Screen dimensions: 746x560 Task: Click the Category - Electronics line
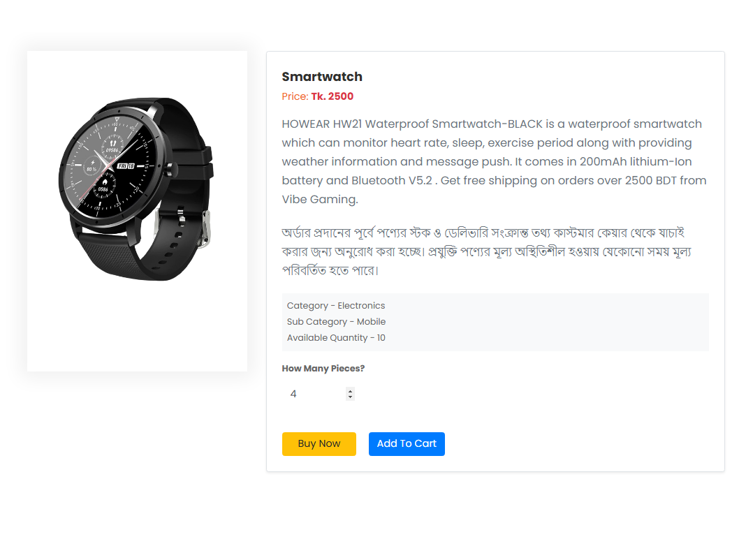[336, 305]
